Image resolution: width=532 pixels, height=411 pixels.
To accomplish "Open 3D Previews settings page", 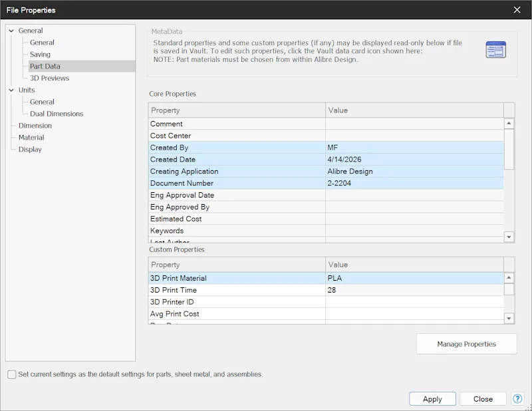I will pos(49,78).
